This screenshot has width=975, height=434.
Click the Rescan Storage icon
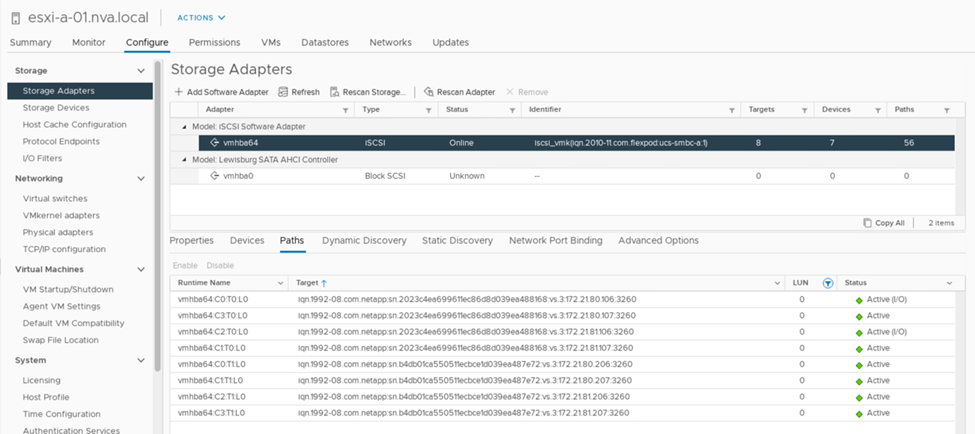pos(335,92)
